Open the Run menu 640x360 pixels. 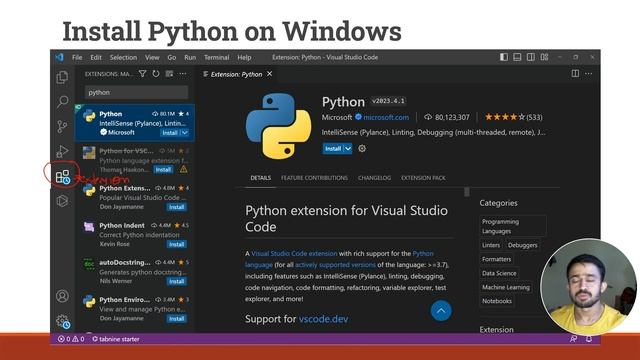point(190,58)
